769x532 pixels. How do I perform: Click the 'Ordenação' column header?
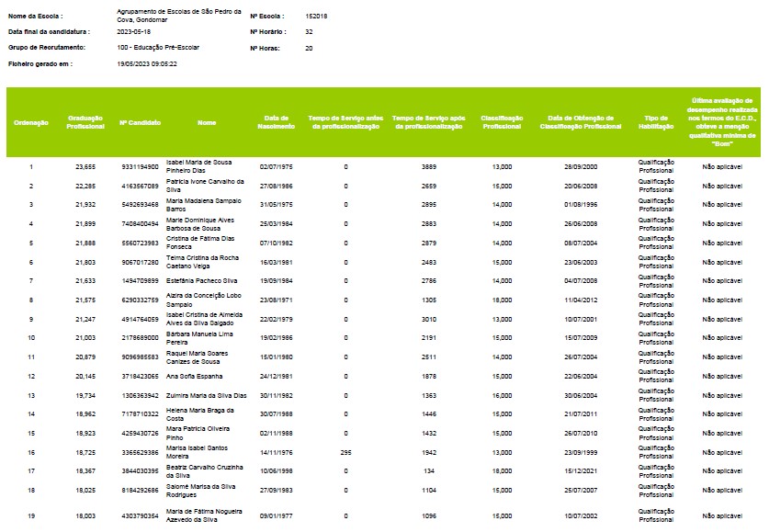(x=31, y=122)
